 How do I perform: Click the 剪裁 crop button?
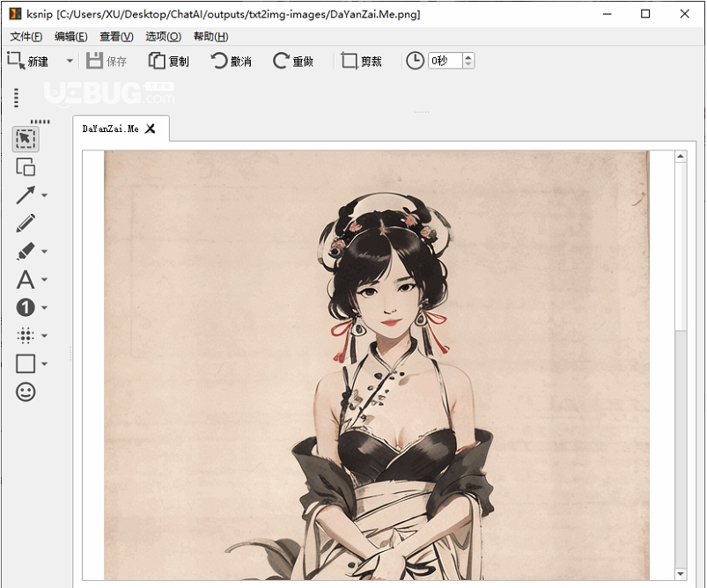tap(362, 61)
